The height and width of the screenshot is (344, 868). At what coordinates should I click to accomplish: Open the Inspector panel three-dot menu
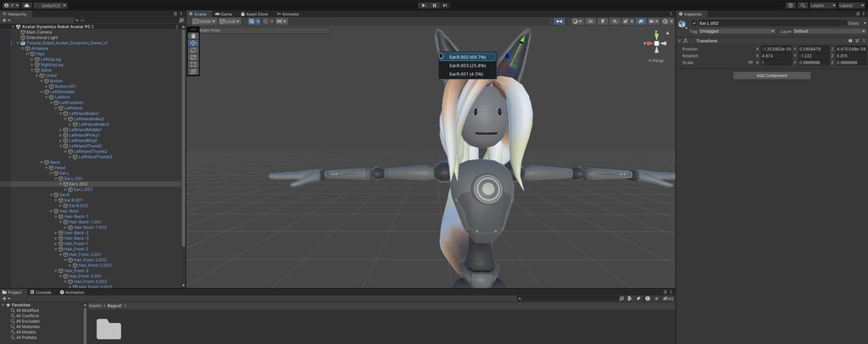coord(864,14)
